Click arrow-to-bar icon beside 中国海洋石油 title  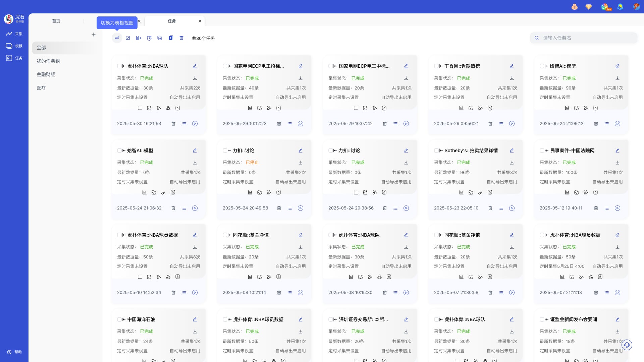(x=124, y=319)
